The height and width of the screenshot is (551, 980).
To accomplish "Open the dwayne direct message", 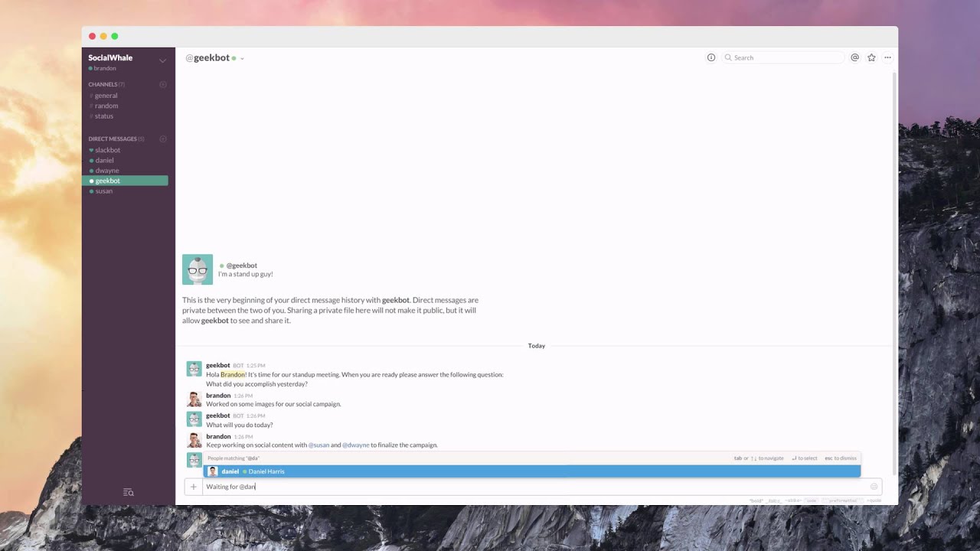I will coord(106,171).
